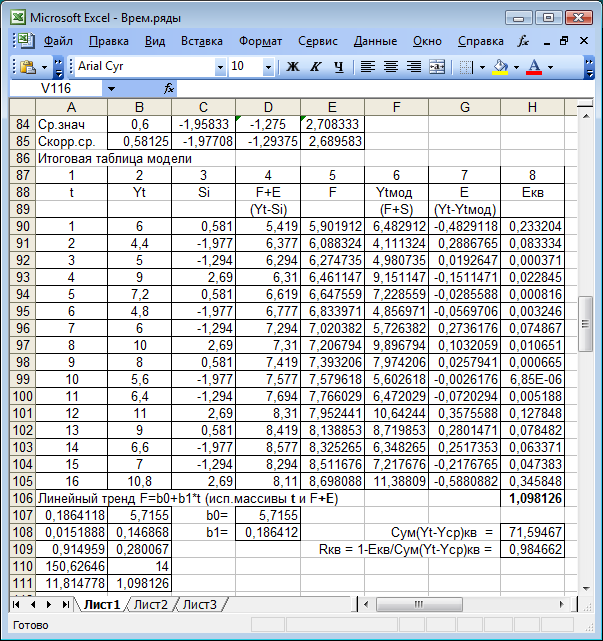Open the Arial Cyr font dropdown
This screenshot has width=603, height=641.
tap(220, 67)
